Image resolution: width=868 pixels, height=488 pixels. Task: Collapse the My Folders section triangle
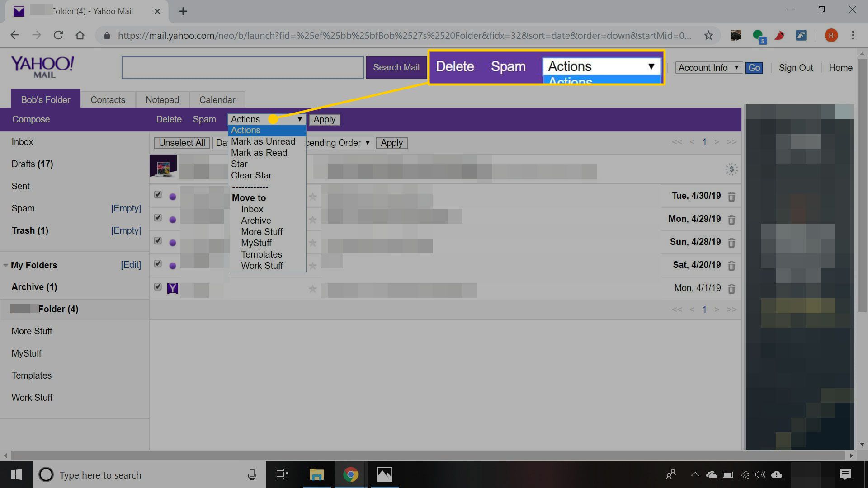click(x=6, y=265)
